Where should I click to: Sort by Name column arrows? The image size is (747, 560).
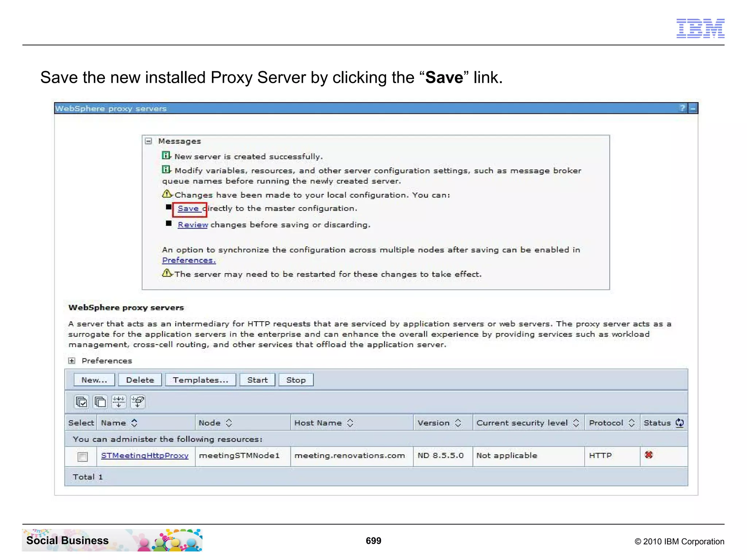(x=134, y=423)
